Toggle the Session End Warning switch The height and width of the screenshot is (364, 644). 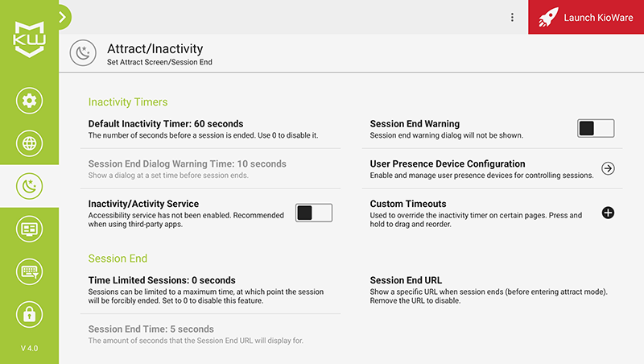[596, 129]
